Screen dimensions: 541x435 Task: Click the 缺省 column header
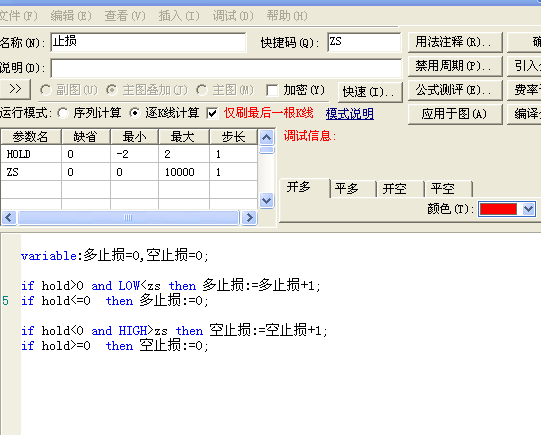coord(86,137)
